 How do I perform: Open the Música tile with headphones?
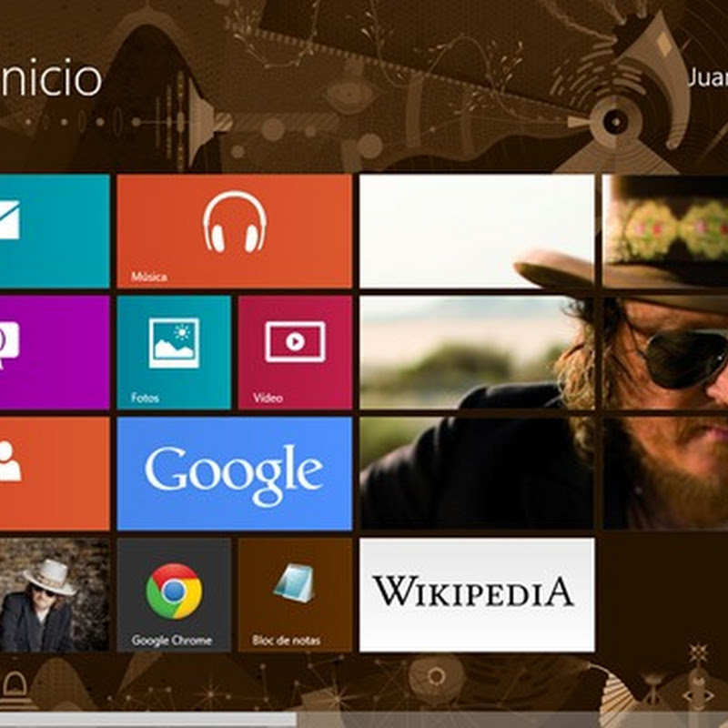(235, 231)
